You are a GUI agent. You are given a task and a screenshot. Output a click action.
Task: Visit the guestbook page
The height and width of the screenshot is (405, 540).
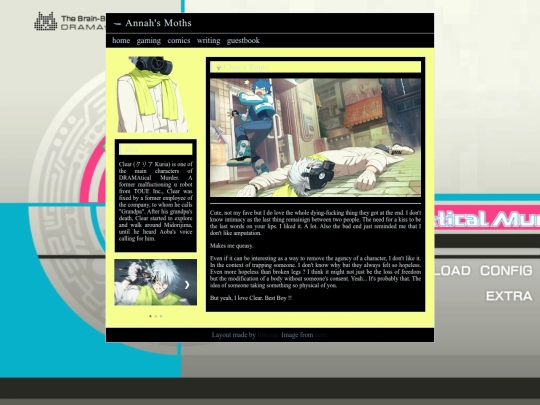(x=243, y=41)
